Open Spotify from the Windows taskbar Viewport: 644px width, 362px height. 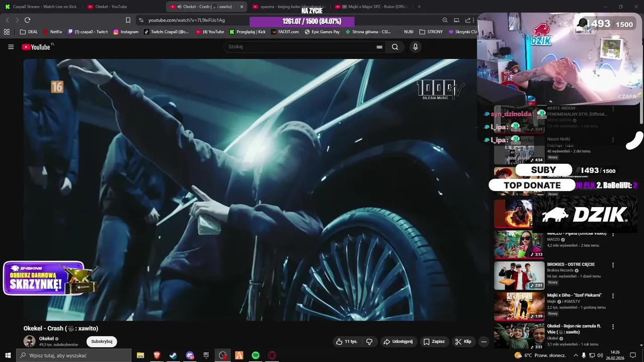256,355
